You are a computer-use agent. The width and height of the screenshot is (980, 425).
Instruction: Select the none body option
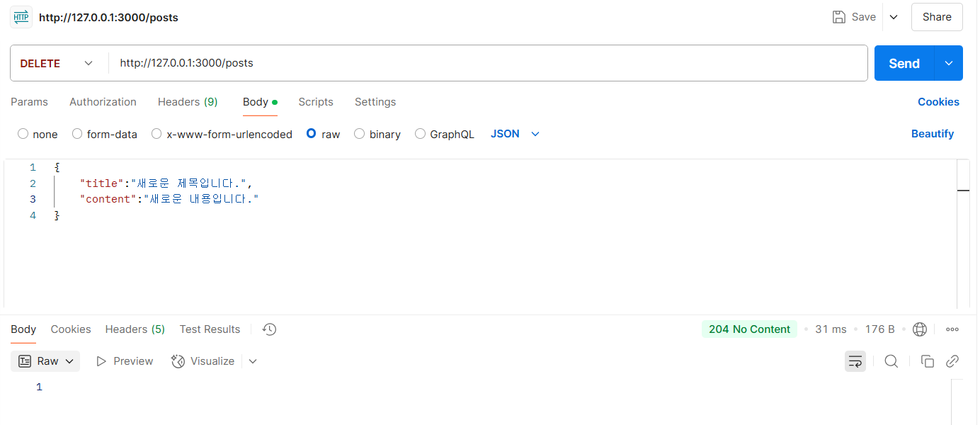(38, 134)
